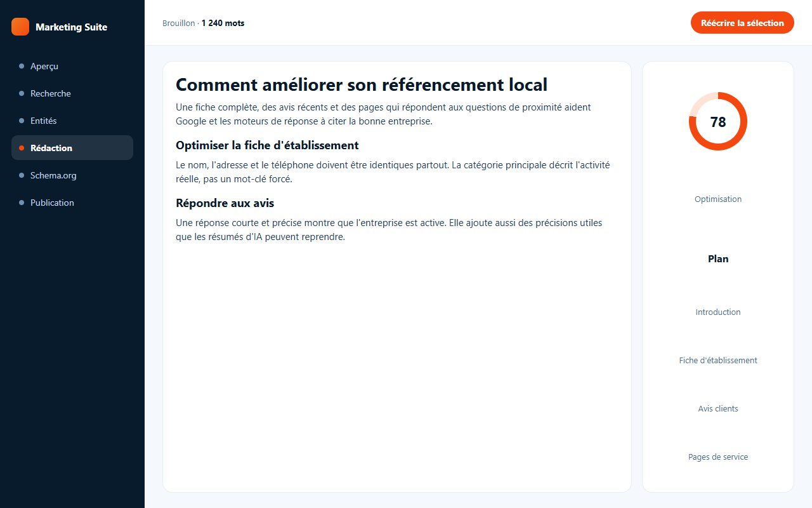Click the paragraph starting "Une réponse courte"
The height and width of the screenshot is (508, 812).
(x=389, y=230)
